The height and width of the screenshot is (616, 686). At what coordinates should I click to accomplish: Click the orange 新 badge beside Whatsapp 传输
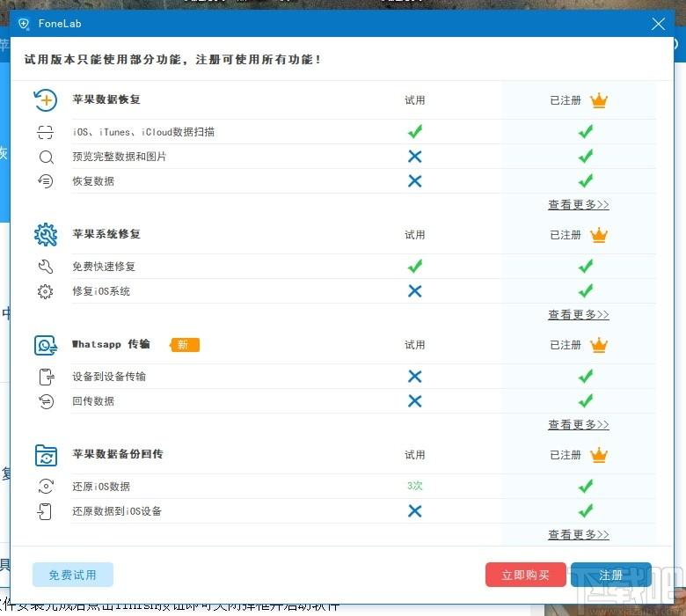185,345
